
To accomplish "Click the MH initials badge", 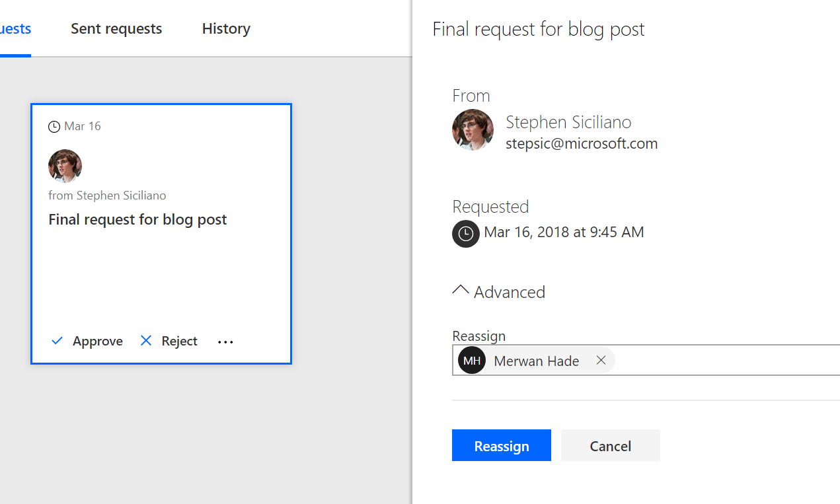I will pos(472,361).
